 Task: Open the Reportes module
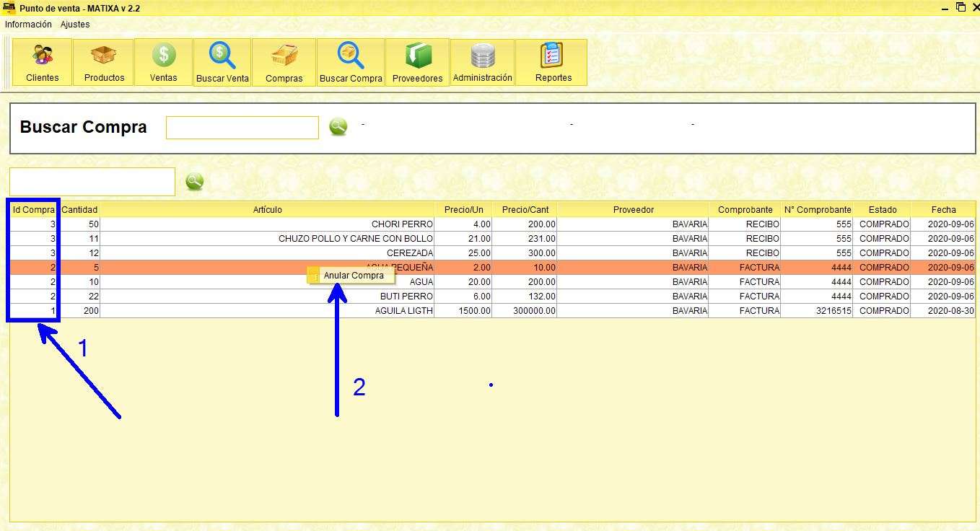(x=551, y=61)
